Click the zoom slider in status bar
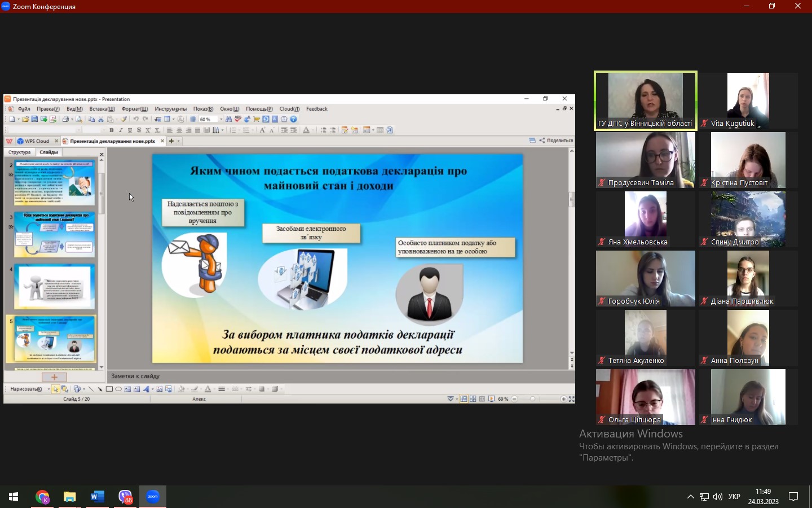The image size is (812, 508). pyautogui.click(x=533, y=399)
